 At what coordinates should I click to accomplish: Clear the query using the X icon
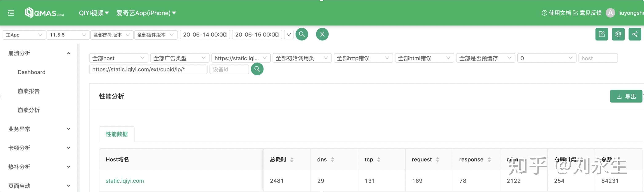pyautogui.click(x=322, y=34)
